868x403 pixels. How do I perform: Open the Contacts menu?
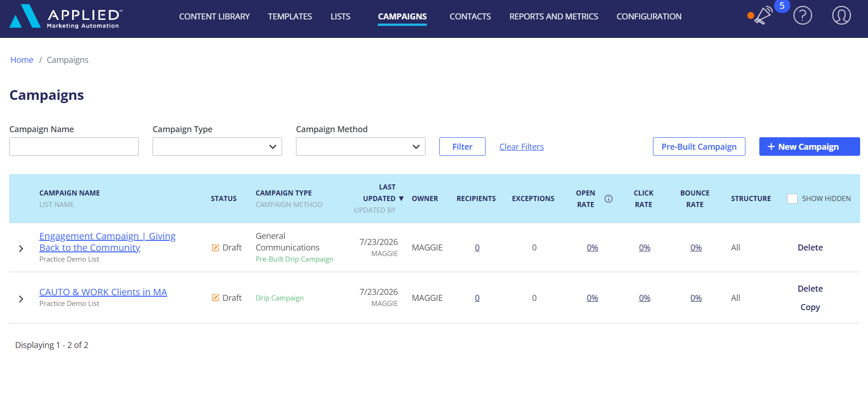tap(470, 17)
